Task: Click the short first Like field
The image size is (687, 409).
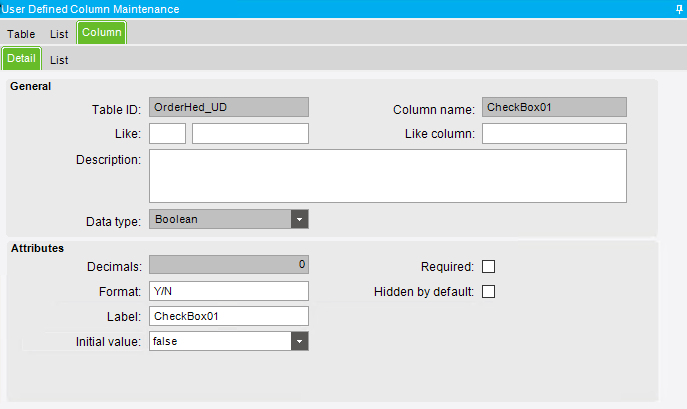Action: pos(167,134)
